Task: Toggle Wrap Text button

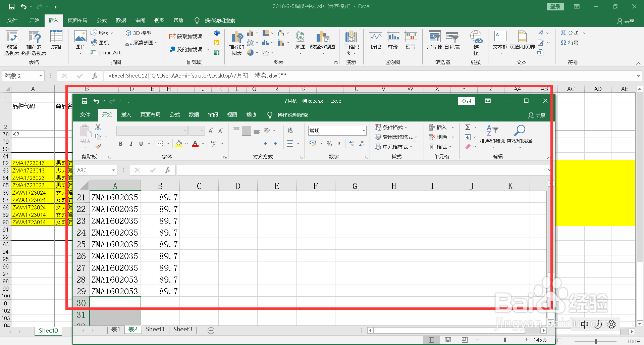Action: click(290, 130)
